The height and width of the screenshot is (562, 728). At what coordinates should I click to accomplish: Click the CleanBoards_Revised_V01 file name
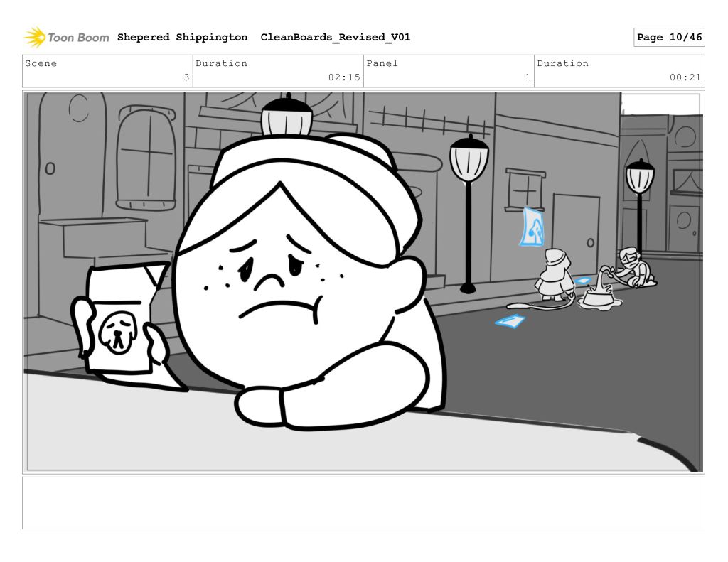(335, 37)
